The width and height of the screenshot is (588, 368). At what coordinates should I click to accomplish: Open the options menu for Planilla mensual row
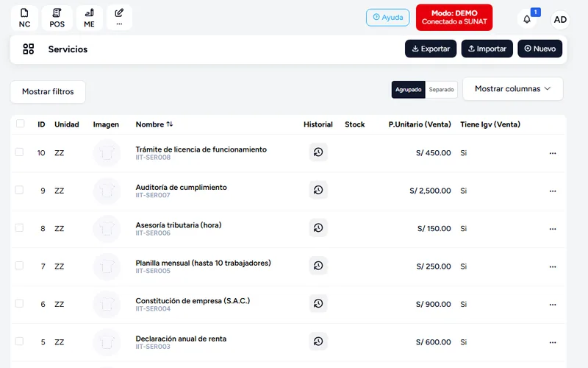coord(553,267)
